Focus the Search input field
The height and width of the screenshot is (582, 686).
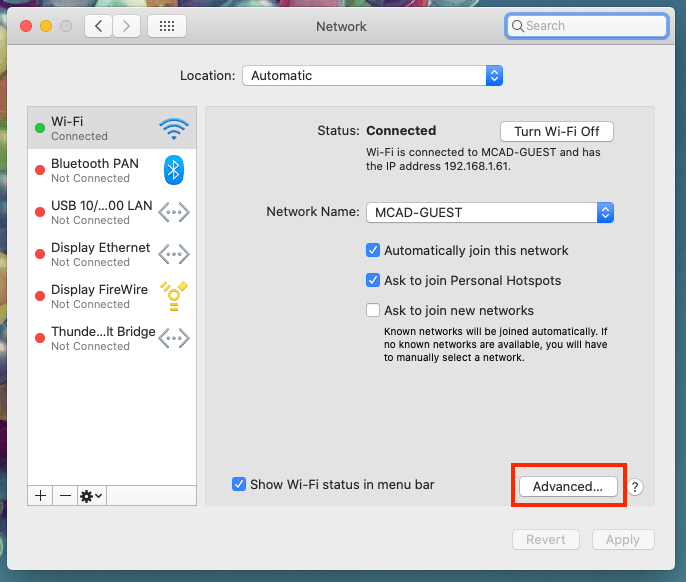tap(587, 26)
